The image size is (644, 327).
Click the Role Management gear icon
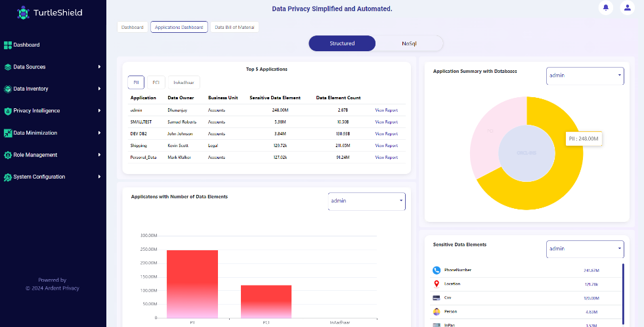click(8, 155)
